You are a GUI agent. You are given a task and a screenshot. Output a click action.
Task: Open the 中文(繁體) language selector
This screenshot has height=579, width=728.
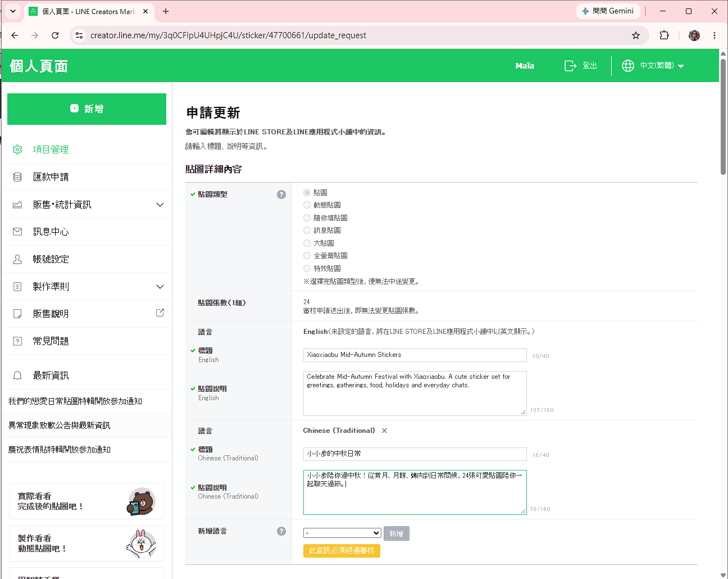pyautogui.click(x=653, y=66)
